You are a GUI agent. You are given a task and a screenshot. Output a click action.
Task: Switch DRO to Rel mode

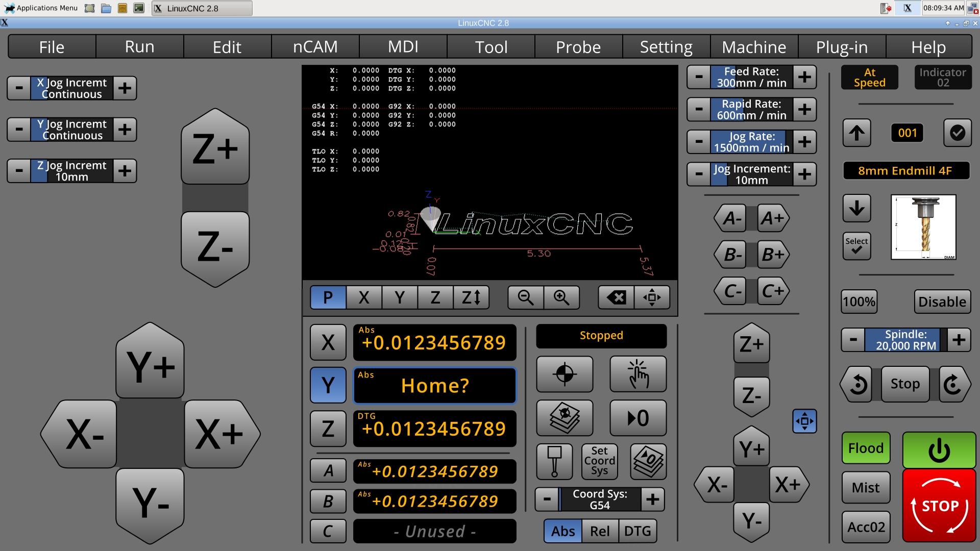tap(600, 531)
